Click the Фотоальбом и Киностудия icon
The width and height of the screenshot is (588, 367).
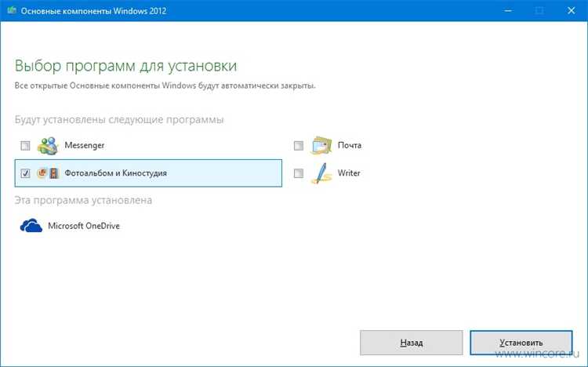[x=49, y=173]
